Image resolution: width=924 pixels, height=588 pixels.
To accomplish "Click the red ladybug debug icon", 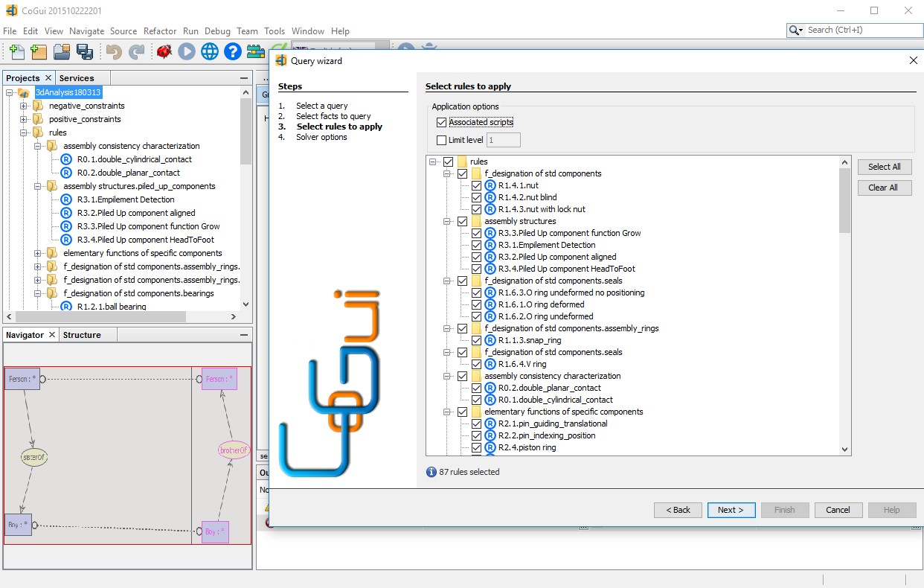I will (x=164, y=51).
